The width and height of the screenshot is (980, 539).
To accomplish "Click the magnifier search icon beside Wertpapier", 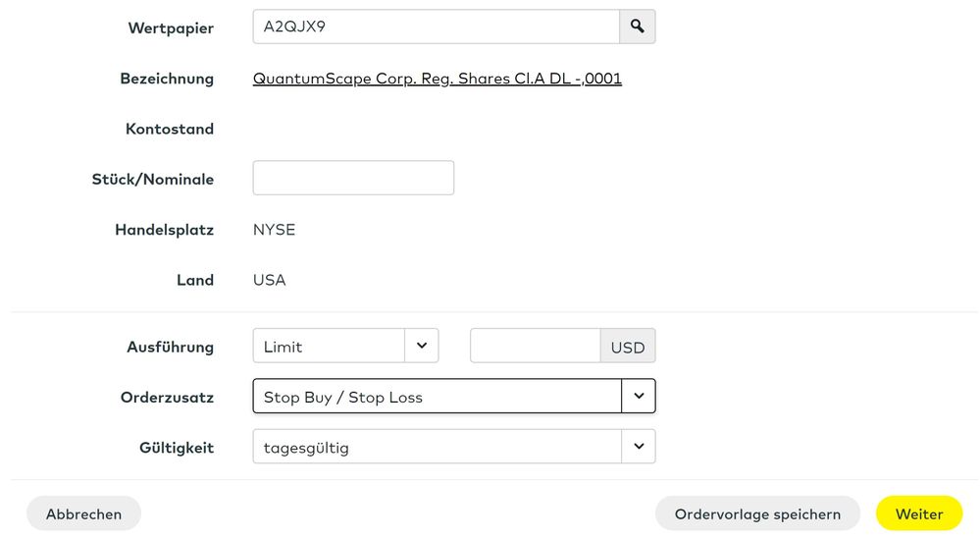I will pyautogui.click(x=637, y=27).
